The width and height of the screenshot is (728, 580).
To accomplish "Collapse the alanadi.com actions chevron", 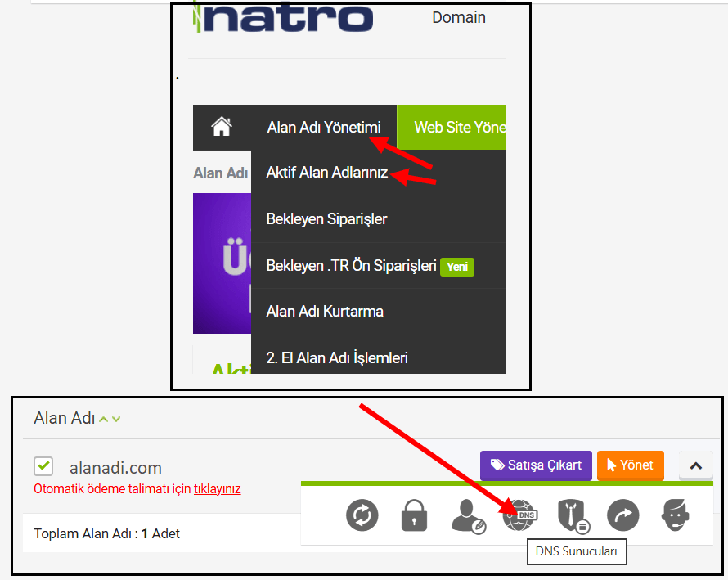I will [x=695, y=465].
